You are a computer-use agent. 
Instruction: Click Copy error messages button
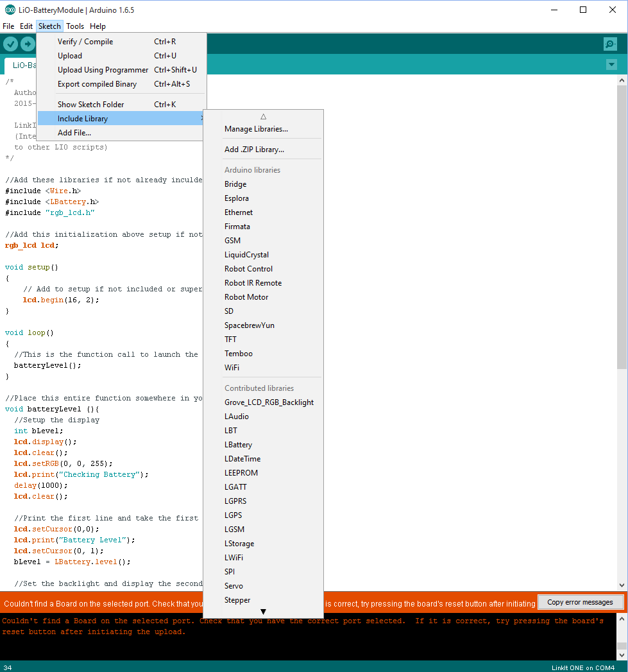[x=580, y=602]
